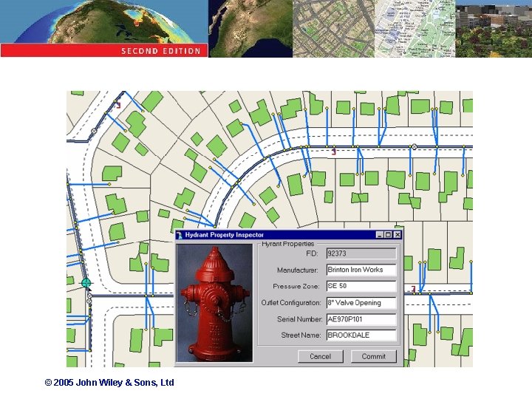Click the Hydrant Property Inspector title bar
The width and height of the screenshot is (532, 399).
[289, 235]
